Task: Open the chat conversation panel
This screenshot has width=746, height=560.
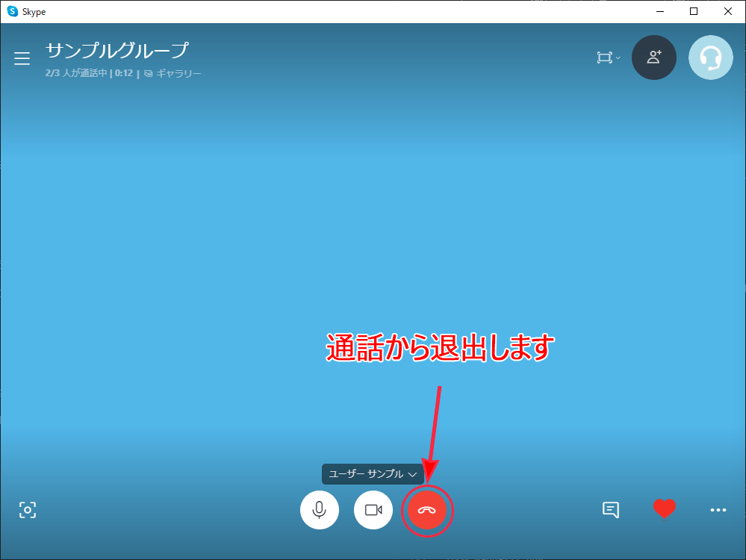Action: [x=610, y=510]
